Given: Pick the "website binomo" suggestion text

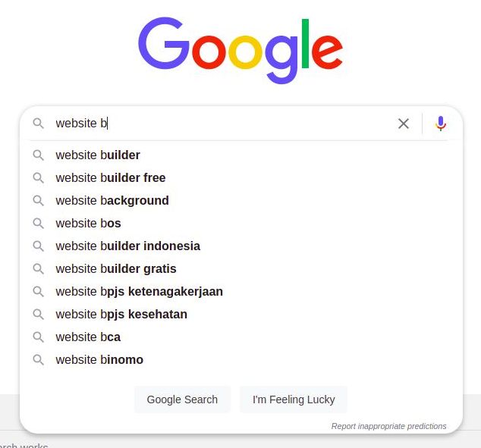Looking at the screenshot, I should click(99, 360).
